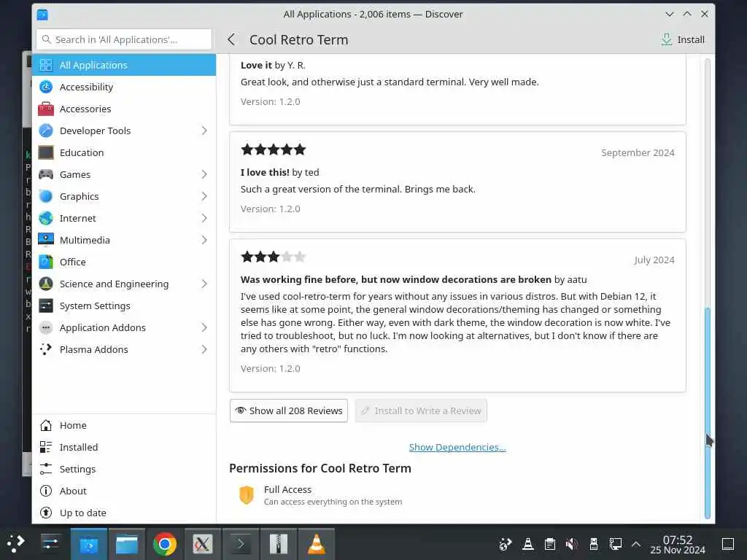Click the Up to date icon

46,513
